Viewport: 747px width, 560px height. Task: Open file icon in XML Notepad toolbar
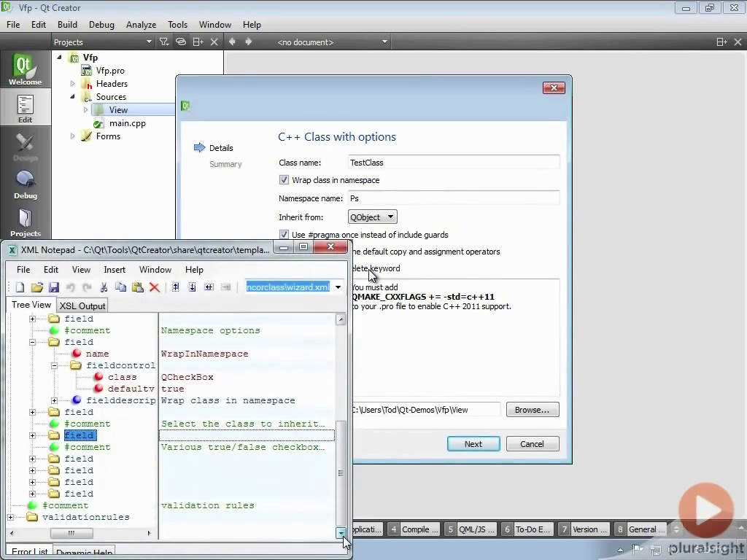pyautogui.click(x=36, y=287)
